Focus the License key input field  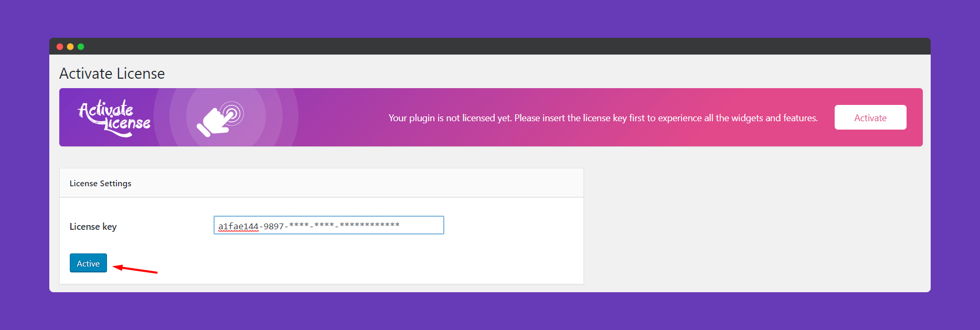tap(329, 225)
